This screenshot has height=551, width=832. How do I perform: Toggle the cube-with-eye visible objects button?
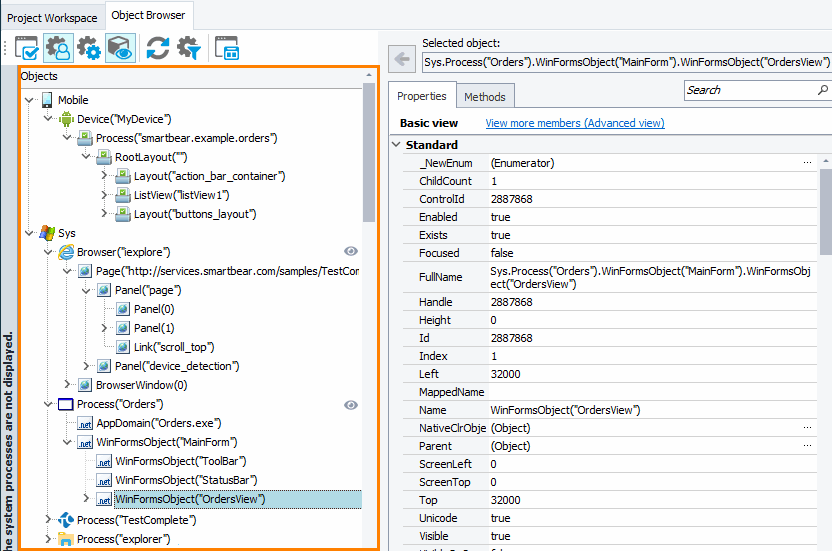pyautogui.click(x=120, y=47)
